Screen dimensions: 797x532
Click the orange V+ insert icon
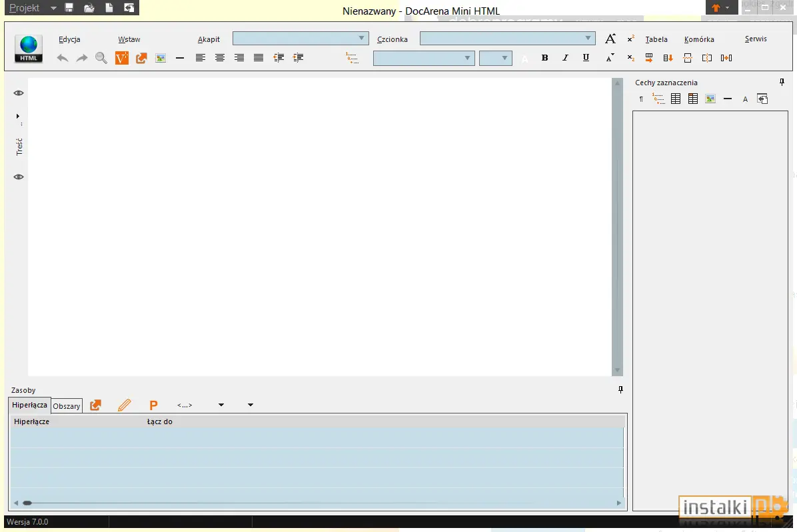point(121,58)
